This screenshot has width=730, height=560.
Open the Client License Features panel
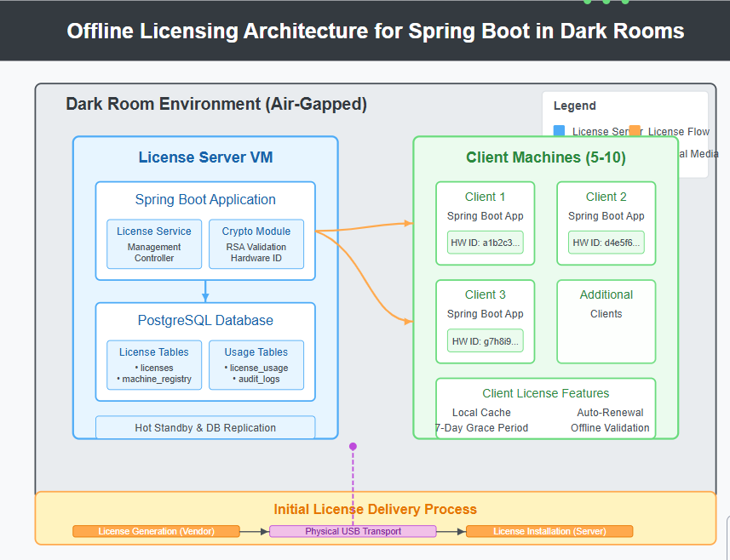point(545,408)
